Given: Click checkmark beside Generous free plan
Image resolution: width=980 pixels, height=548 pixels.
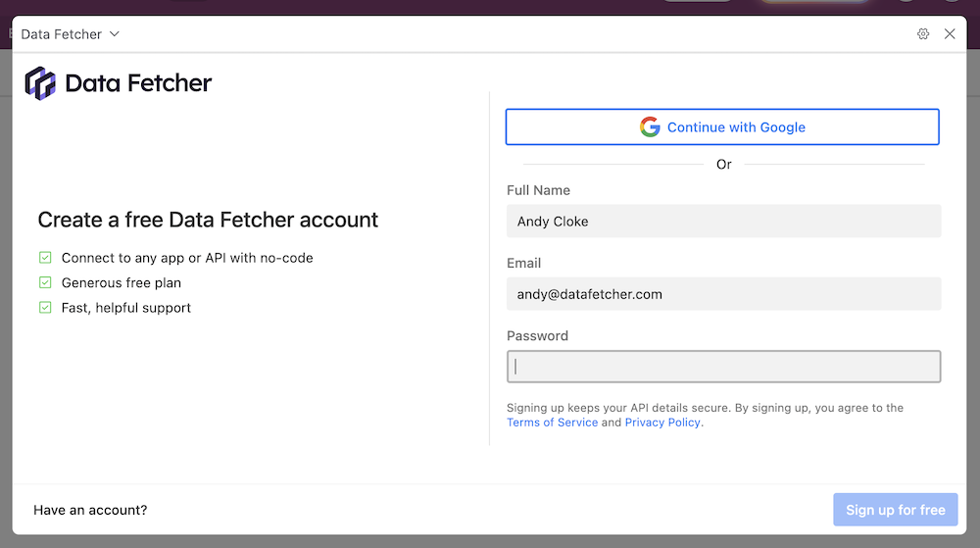Looking at the screenshot, I should pos(45,282).
